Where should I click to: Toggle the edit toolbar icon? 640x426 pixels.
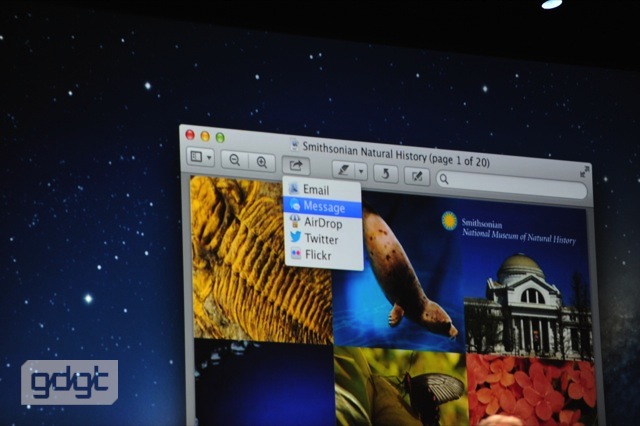point(417,177)
